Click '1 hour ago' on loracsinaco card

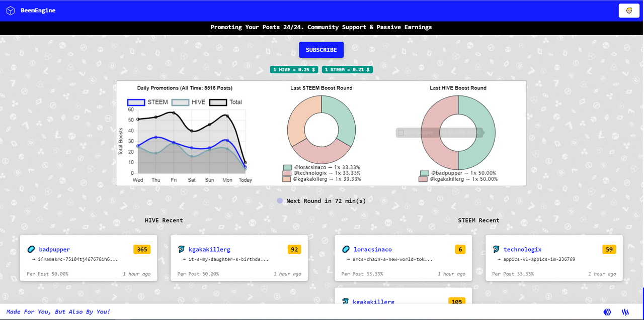pos(451,274)
